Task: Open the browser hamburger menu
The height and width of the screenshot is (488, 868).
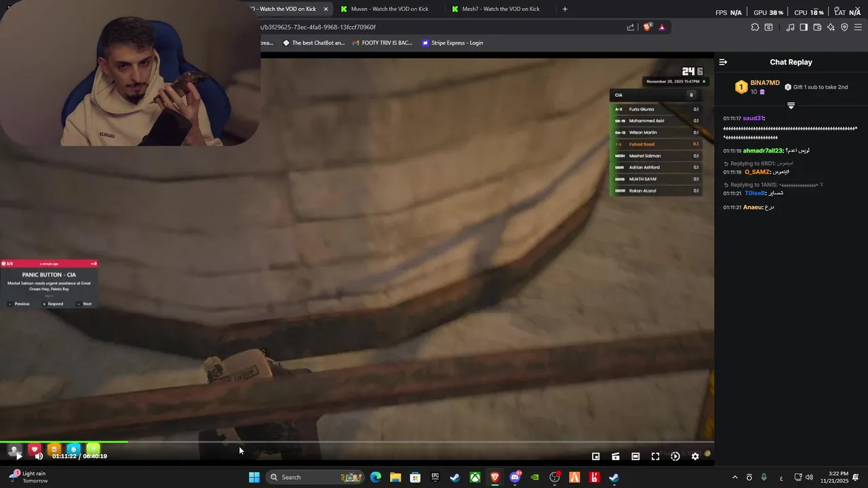Action: pos(858,27)
